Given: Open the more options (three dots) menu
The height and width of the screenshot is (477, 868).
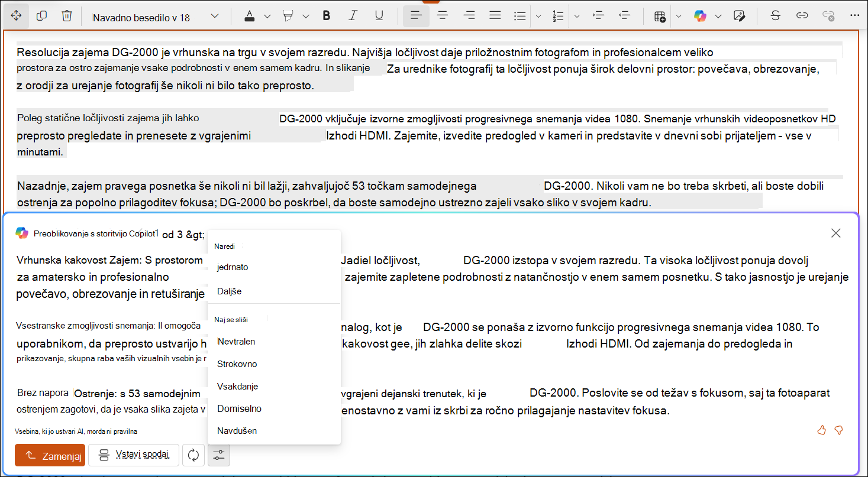Looking at the screenshot, I should tap(854, 16).
